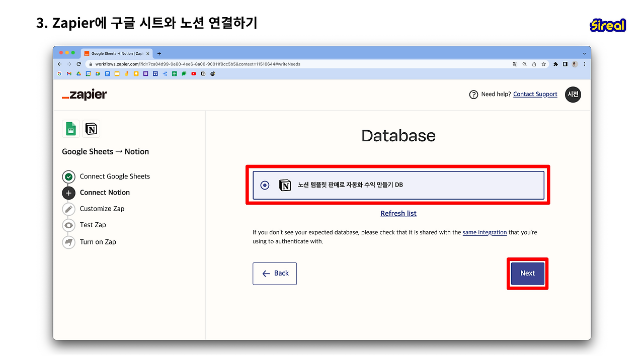Click the pencil icon for Customize Zap
This screenshot has width=644, height=362.
coord(68,209)
